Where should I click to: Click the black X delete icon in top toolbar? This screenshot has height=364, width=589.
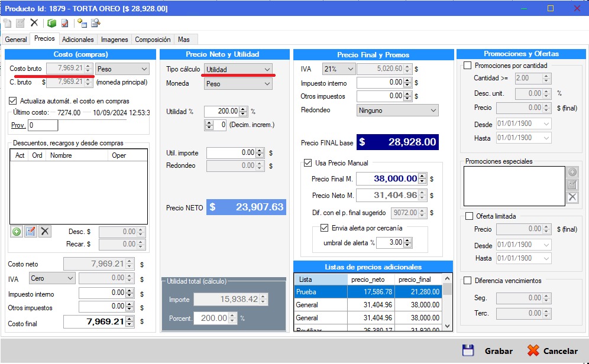pyautogui.click(x=34, y=23)
